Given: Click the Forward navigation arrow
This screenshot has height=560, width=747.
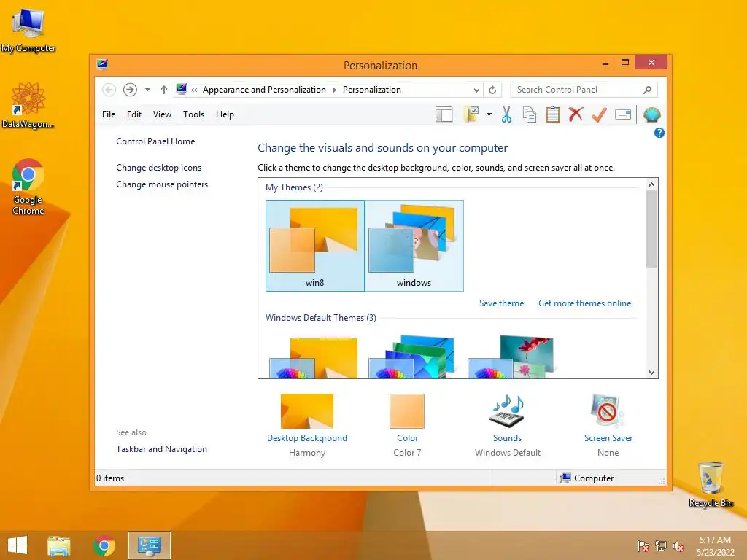Looking at the screenshot, I should pyautogui.click(x=130, y=90).
